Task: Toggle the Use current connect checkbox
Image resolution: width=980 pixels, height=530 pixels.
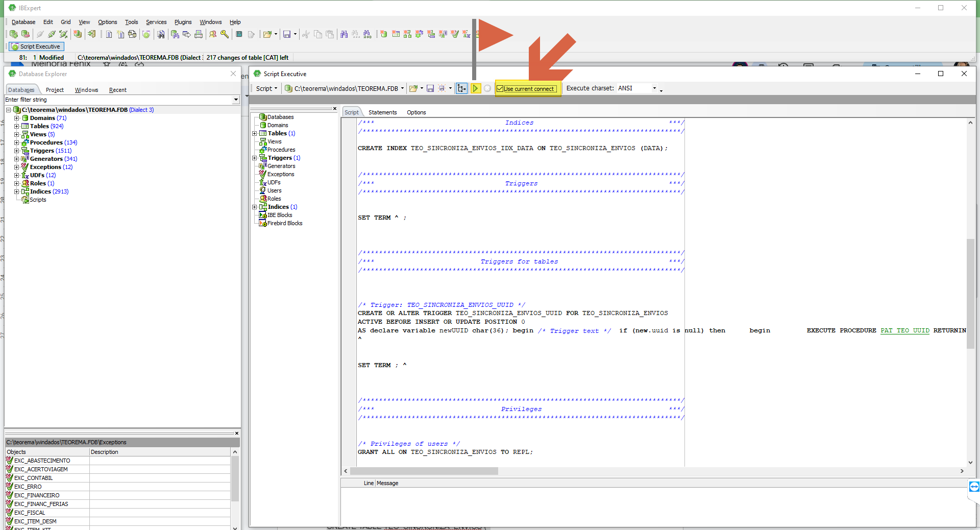Action: (x=500, y=89)
